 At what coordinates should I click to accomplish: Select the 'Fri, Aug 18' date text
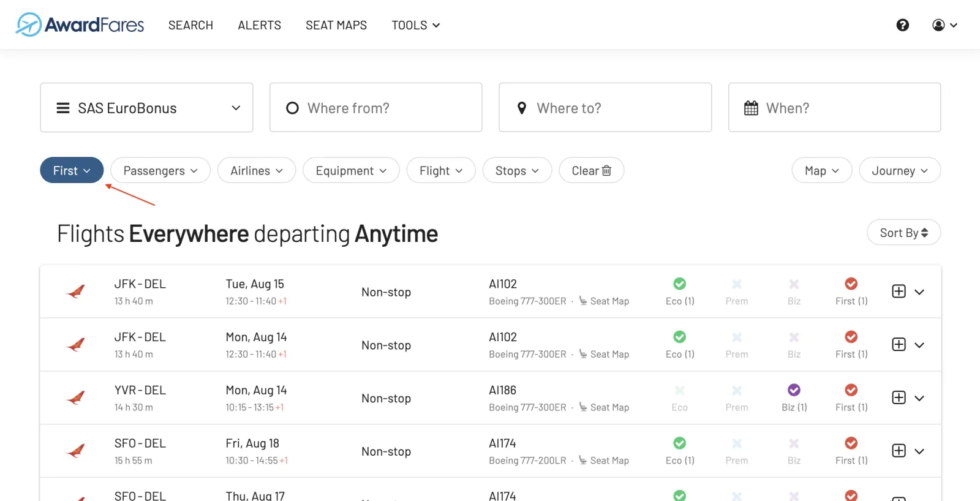252,443
